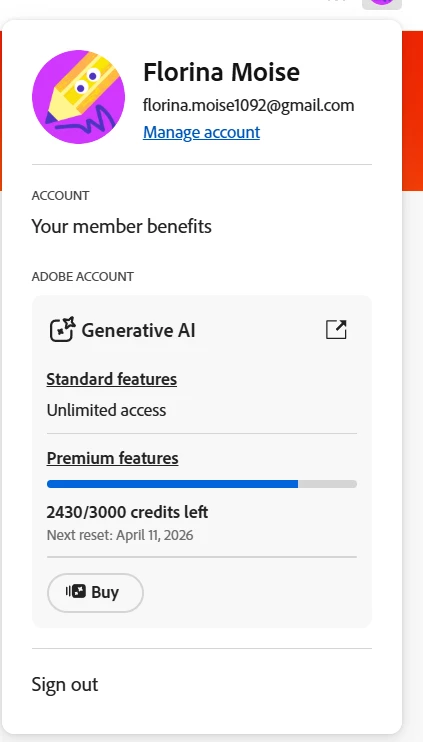The width and height of the screenshot is (423, 742).
Task: Click the Generative AI sparkle icon
Action: 62,329
